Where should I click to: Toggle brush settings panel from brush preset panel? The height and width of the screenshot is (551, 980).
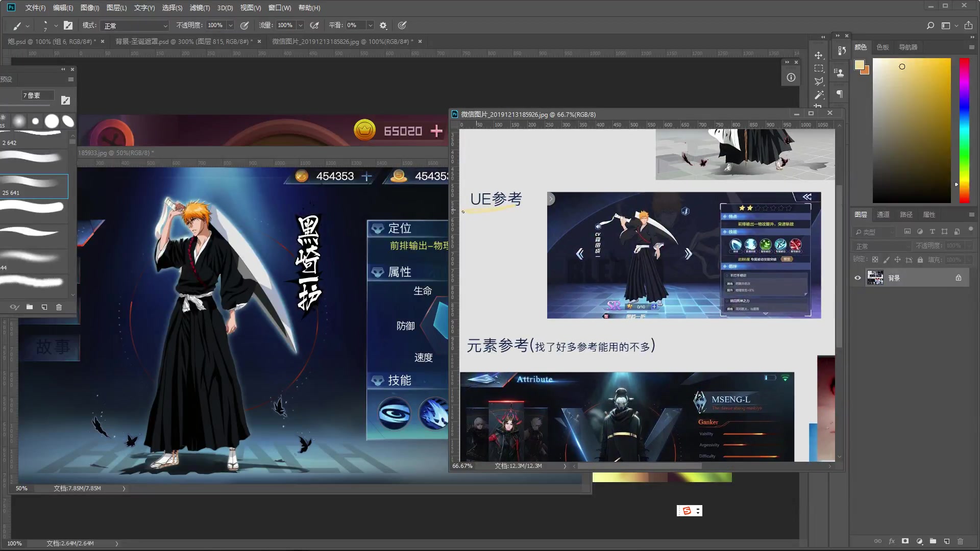click(x=65, y=101)
